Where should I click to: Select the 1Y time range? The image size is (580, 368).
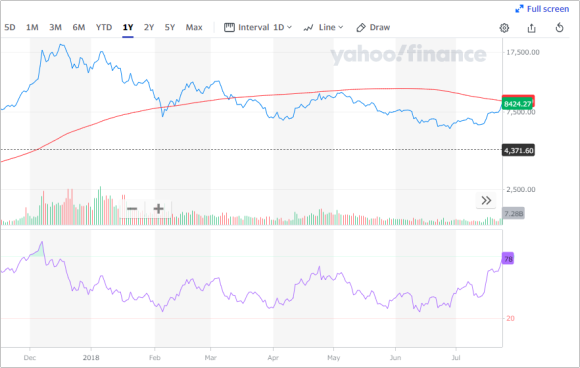(128, 27)
